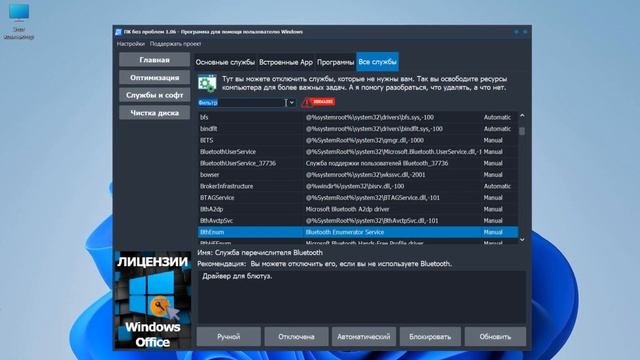Screen dimensions: 640x360
Task: Open the Поддержать проект menu
Action: (175, 44)
